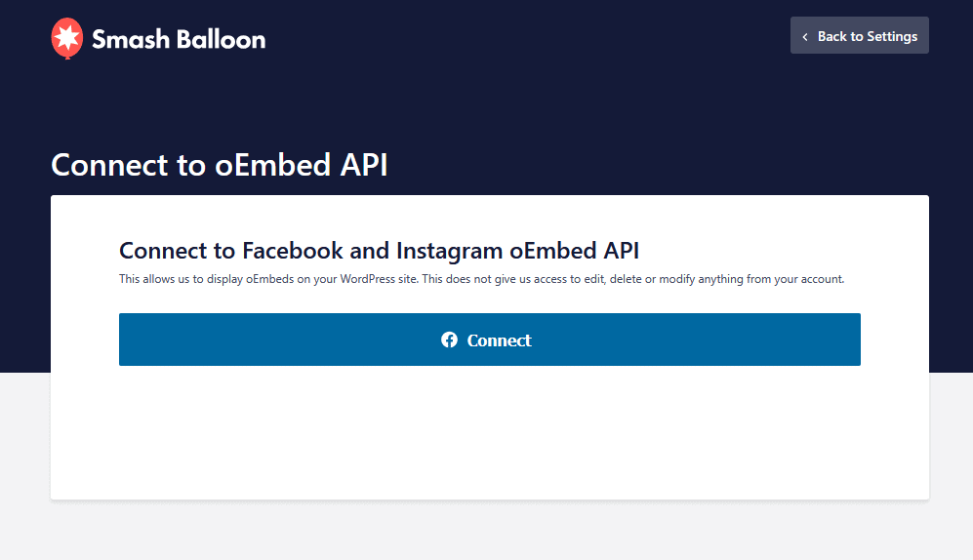Click the word "Balloon" in the header logo

click(x=222, y=39)
